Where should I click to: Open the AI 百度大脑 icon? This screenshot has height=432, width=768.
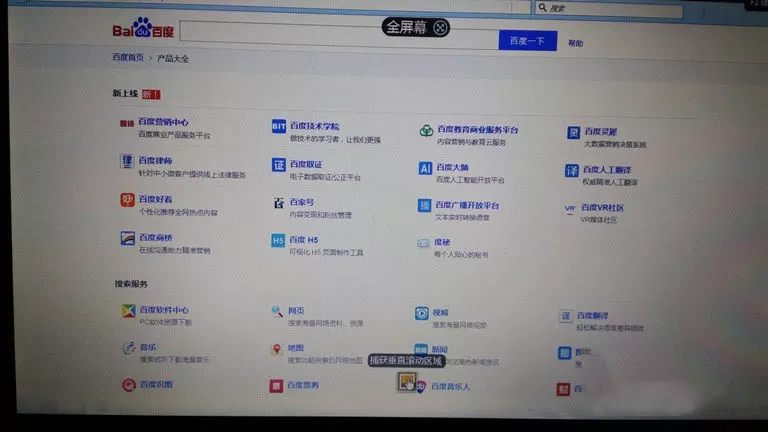pyautogui.click(x=425, y=168)
